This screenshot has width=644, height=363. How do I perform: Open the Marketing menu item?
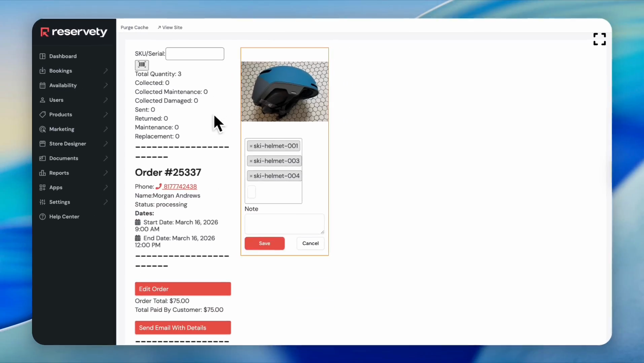coord(62,129)
